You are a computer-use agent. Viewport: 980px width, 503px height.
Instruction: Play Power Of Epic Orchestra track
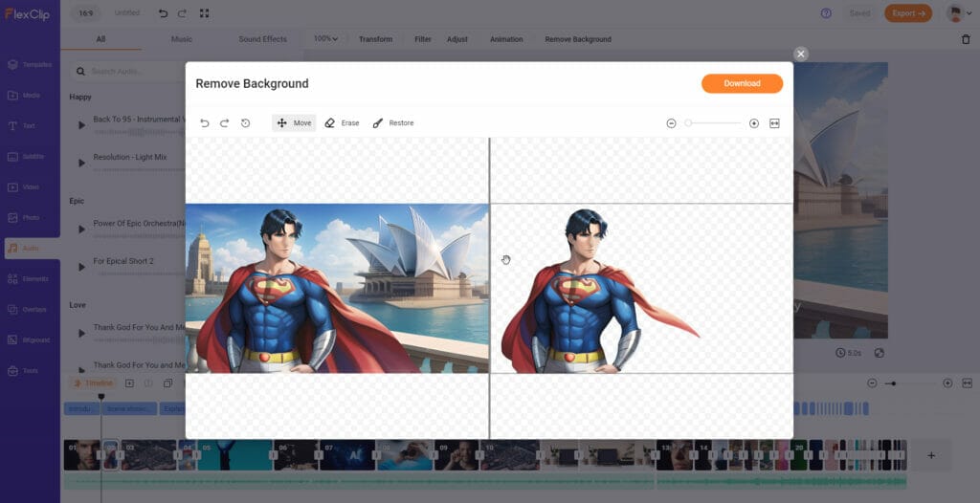(82, 230)
